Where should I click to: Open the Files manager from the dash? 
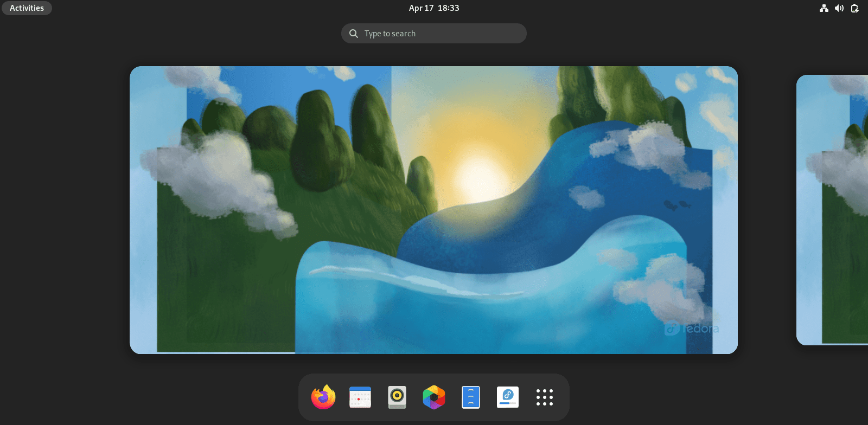click(x=471, y=397)
